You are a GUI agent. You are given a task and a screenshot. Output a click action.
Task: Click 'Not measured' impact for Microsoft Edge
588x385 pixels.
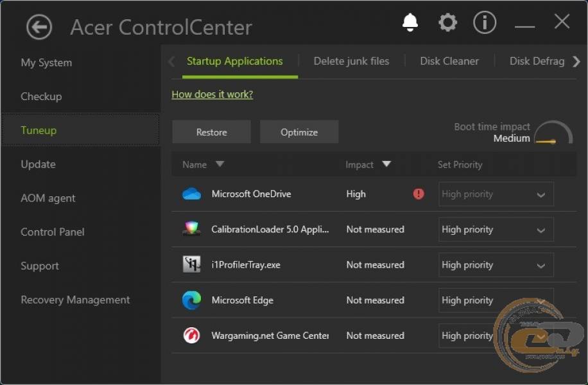[x=376, y=300]
